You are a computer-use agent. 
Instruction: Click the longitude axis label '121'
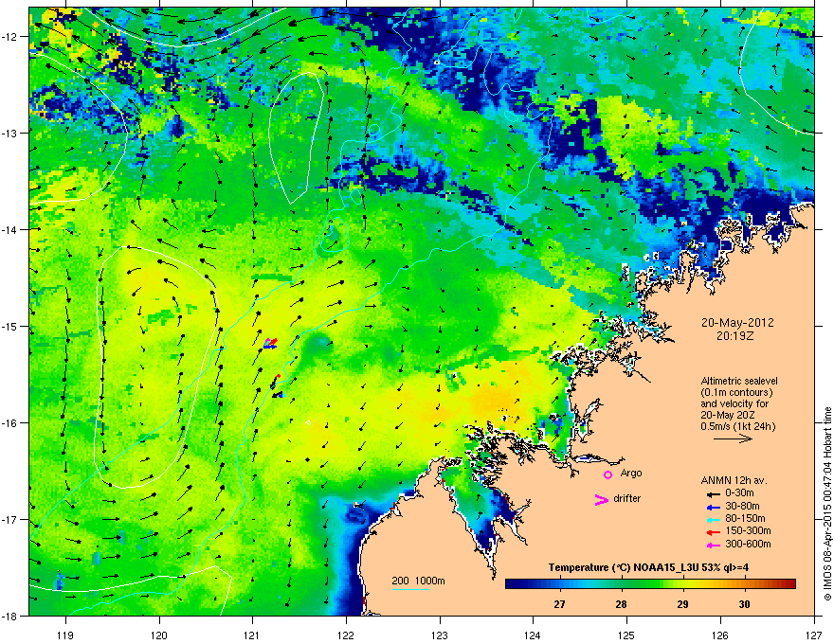tap(252, 635)
